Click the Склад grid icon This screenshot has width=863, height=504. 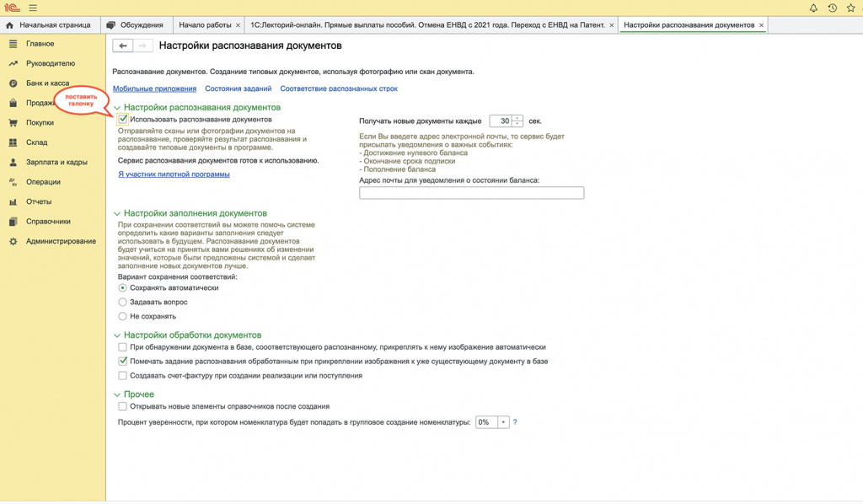(13, 142)
